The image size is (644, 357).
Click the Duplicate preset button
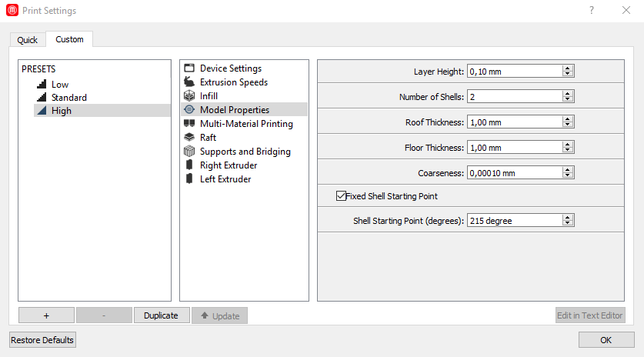(x=161, y=315)
